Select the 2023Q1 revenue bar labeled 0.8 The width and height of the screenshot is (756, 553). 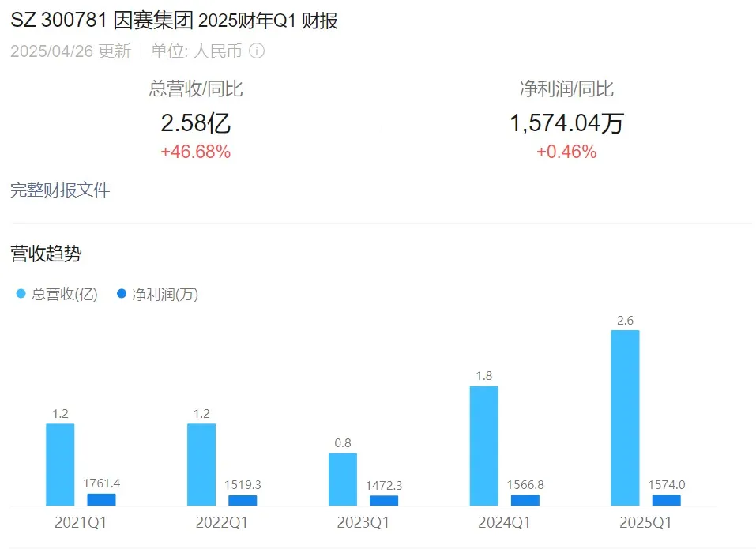[x=343, y=480]
